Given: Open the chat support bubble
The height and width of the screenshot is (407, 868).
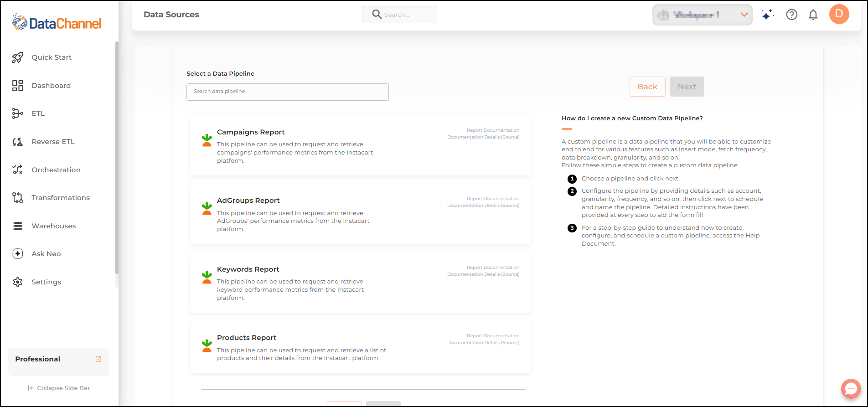Looking at the screenshot, I should click(x=851, y=389).
